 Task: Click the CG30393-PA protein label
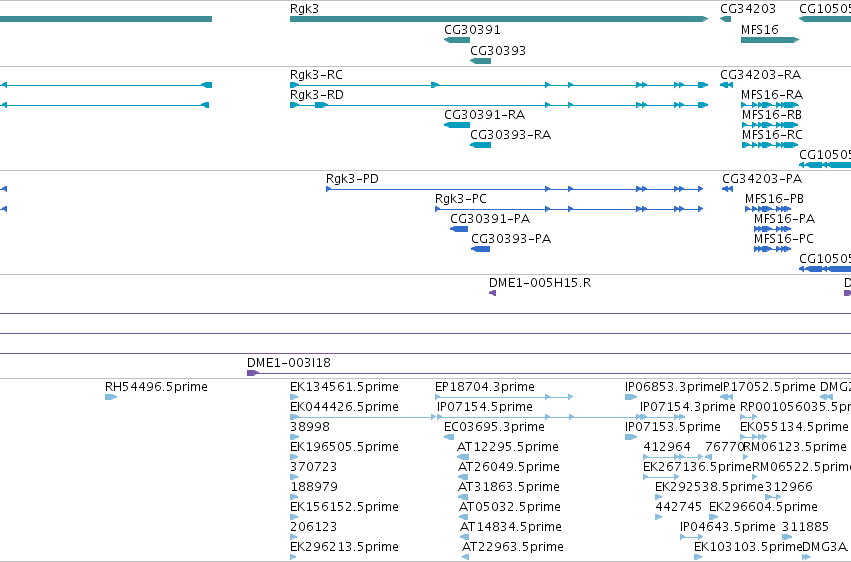point(511,239)
